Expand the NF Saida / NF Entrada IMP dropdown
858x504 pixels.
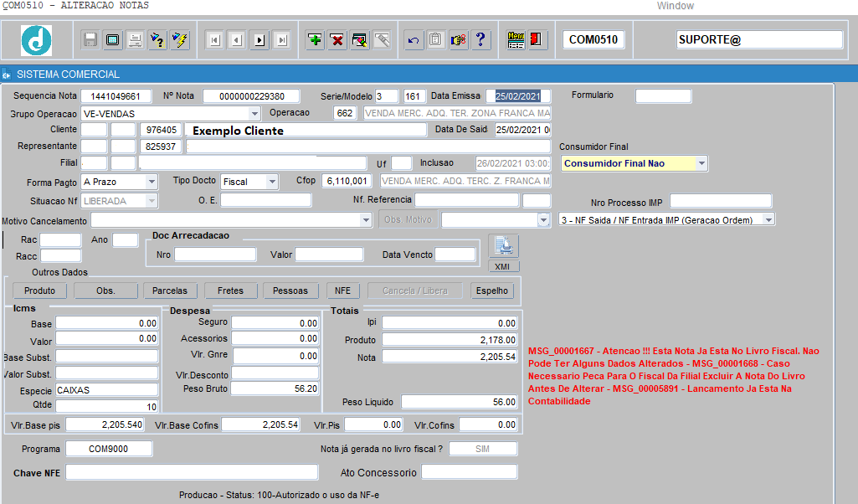click(x=768, y=220)
